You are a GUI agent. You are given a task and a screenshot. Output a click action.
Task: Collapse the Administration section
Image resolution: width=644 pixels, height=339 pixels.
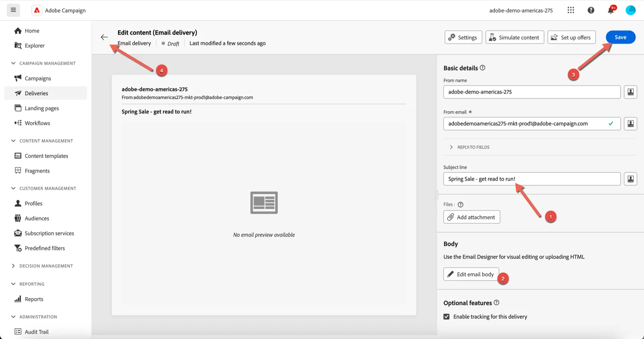click(x=13, y=317)
